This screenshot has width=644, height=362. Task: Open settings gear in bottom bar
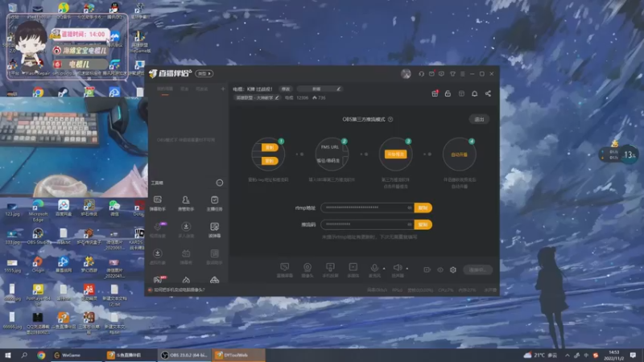click(453, 269)
